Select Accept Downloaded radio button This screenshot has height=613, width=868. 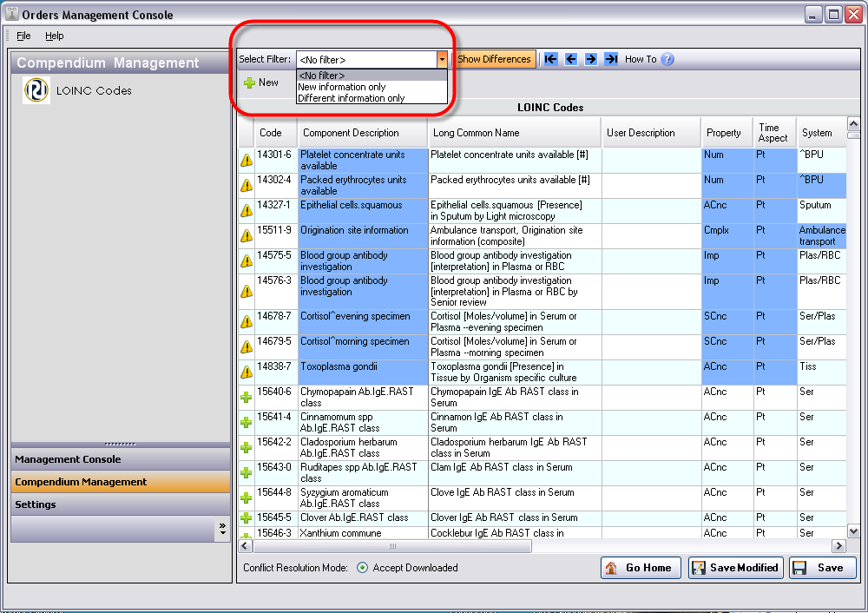click(x=362, y=568)
